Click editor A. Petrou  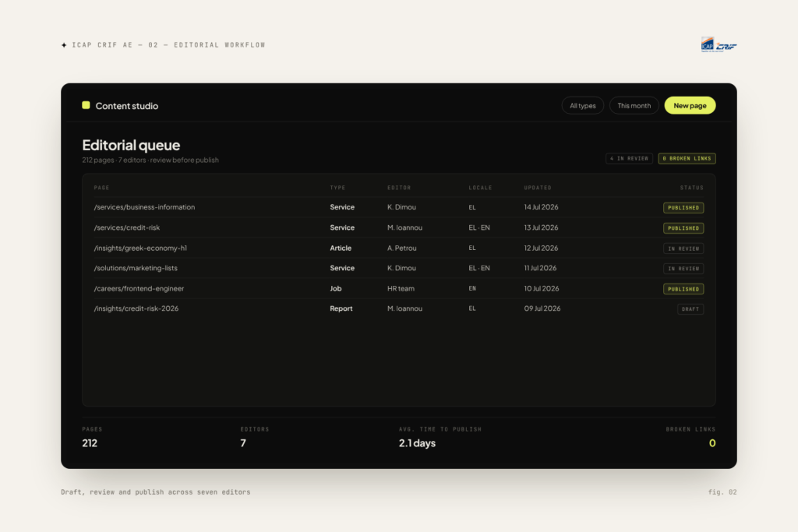[x=401, y=248]
